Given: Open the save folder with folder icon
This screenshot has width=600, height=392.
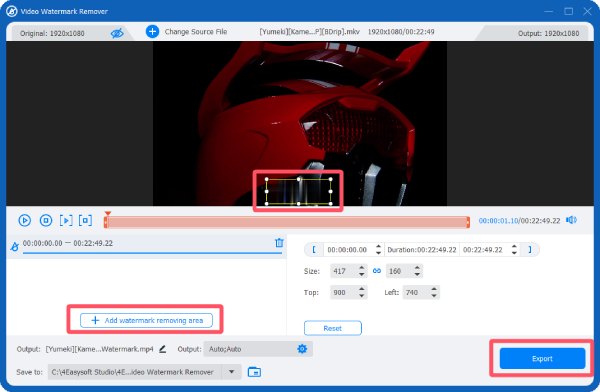Looking at the screenshot, I should point(254,372).
